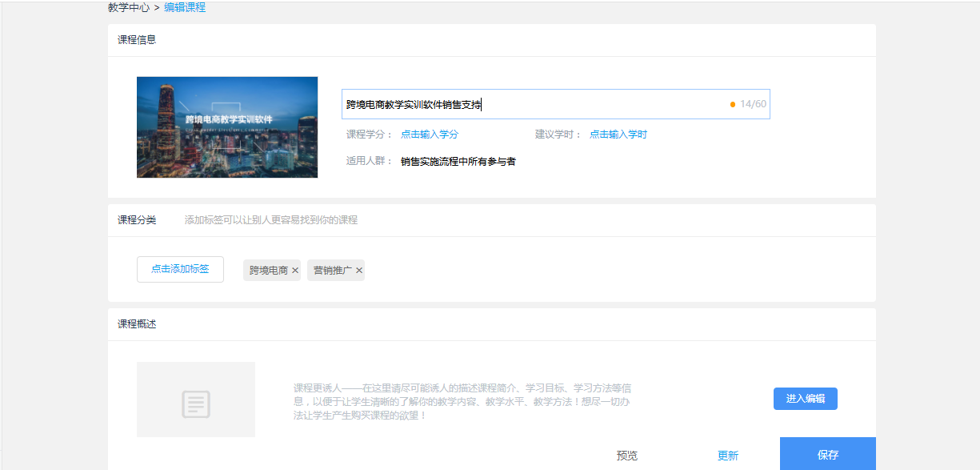Click the course description placeholder text
The width and height of the screenshot is (980, 470).
[x=463, y=402]
